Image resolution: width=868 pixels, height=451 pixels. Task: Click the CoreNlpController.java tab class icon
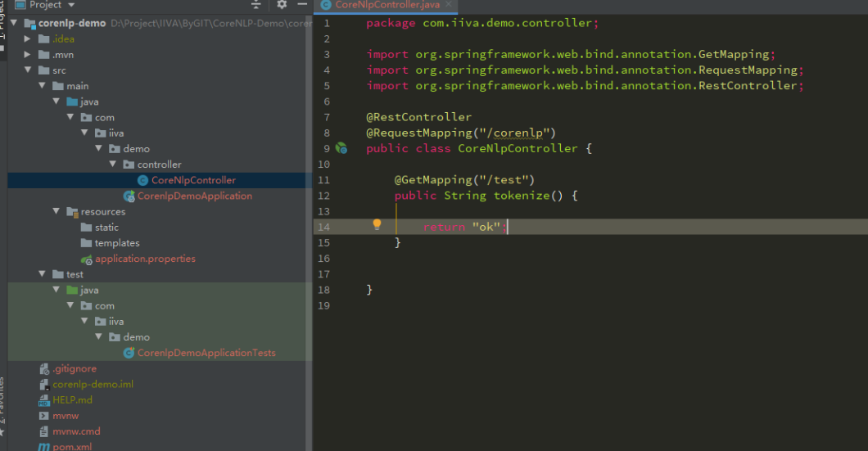[x=326, y=5]
